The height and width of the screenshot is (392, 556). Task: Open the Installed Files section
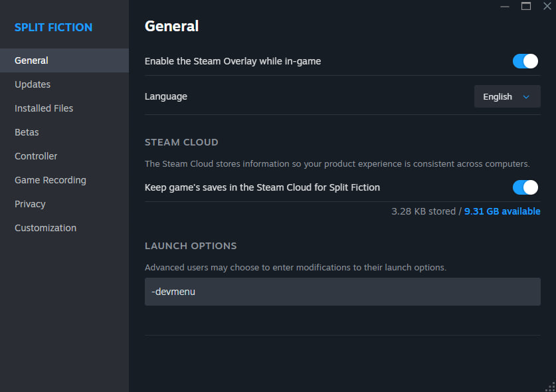[x=44, y=108]
